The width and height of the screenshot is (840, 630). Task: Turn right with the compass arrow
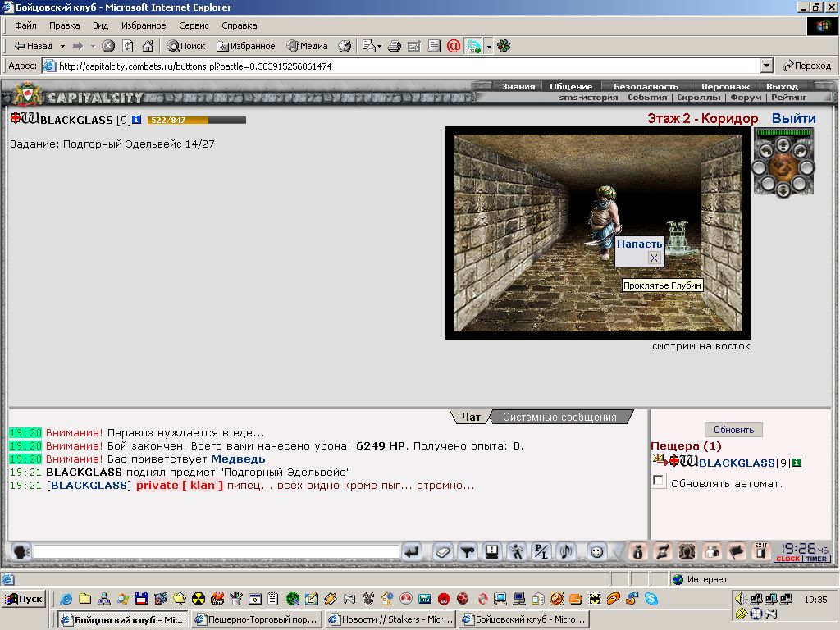(x=801, y=151)
